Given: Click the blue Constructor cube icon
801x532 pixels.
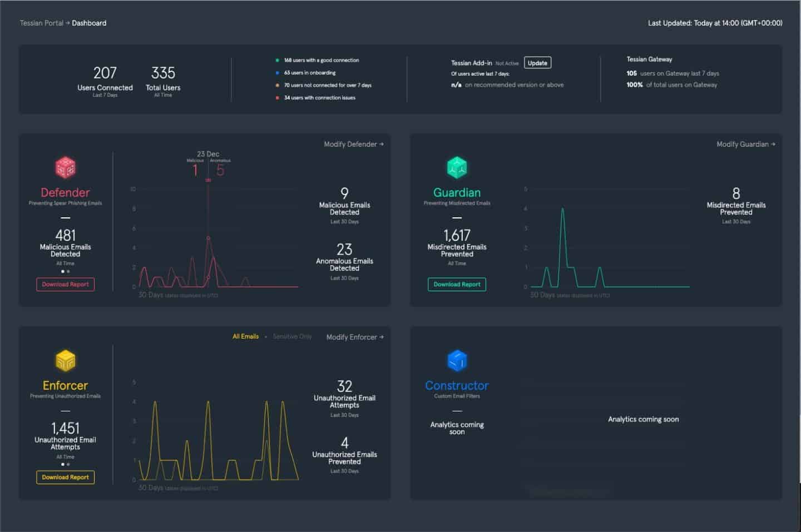Looking at the screenshot, I should pos(457,361).
